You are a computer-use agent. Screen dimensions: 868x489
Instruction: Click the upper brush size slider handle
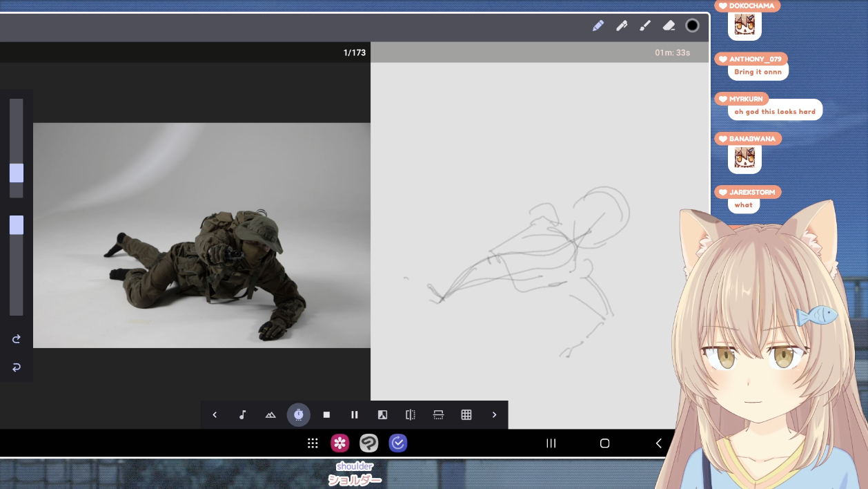point(17,173)
